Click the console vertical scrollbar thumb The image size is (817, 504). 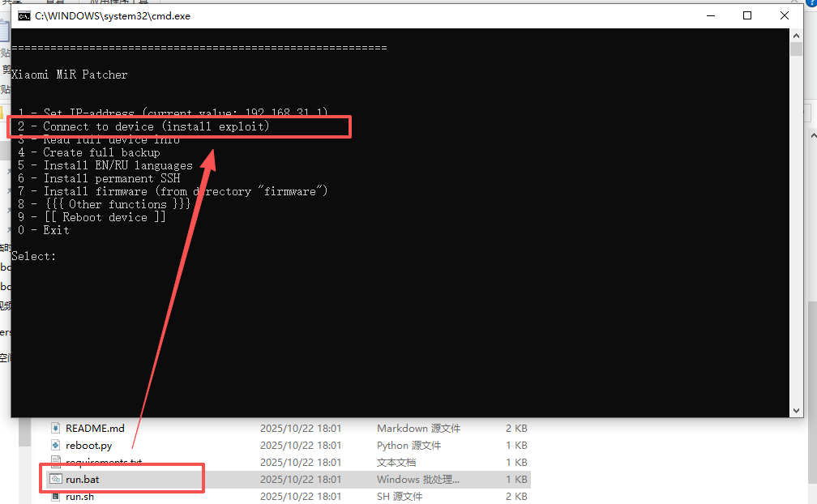click(x=797, y=49)
